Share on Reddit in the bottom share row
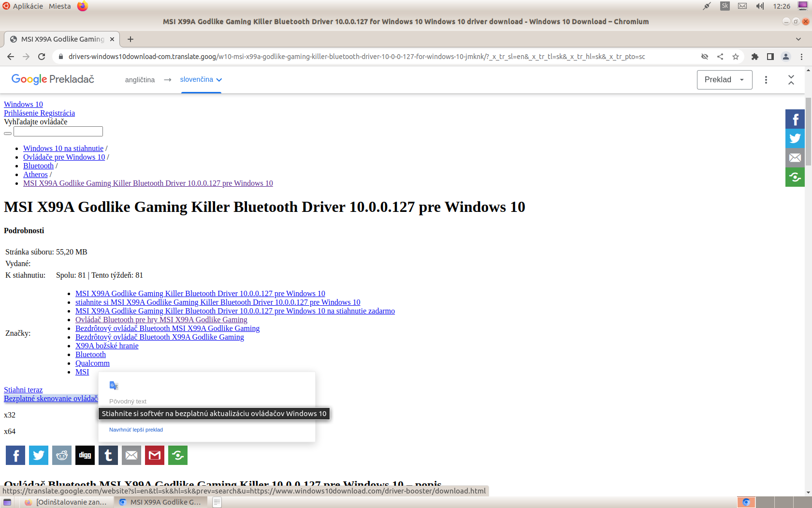This screenshot has width=812, height=508. click(62, 455)
